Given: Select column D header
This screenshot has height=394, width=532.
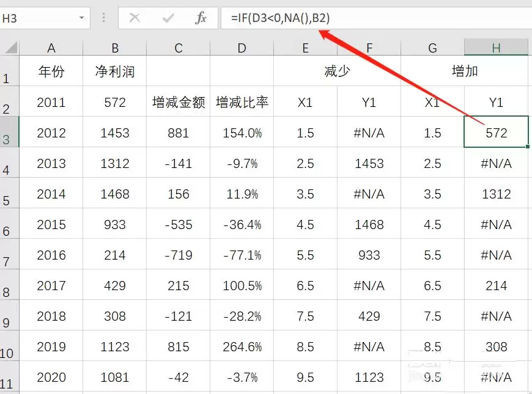Looking at the screenshot, I should (242, 48).
